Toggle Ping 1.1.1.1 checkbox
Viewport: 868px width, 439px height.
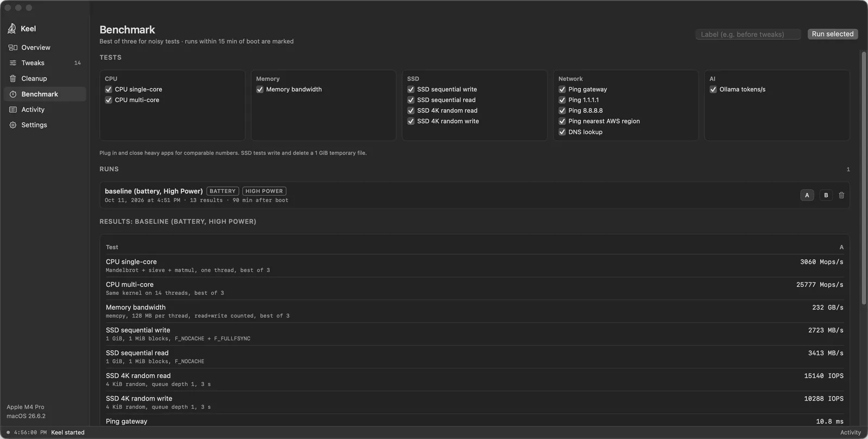coord(562,100)
